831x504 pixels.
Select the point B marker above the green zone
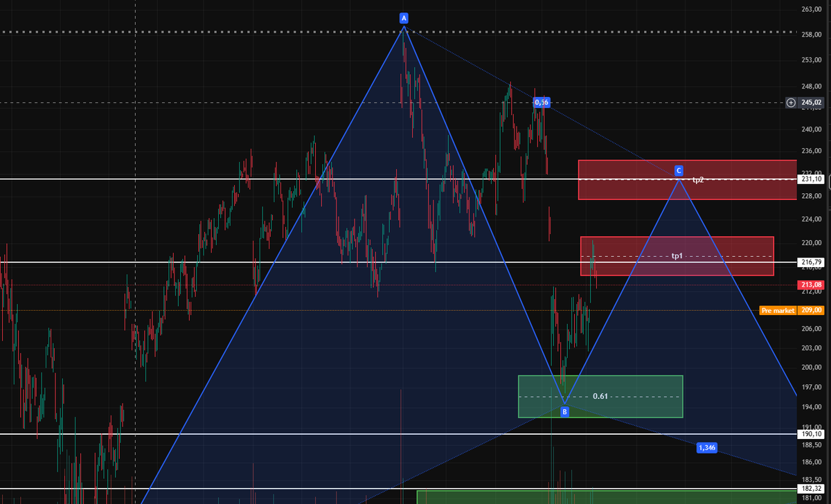tap(565, 411)
